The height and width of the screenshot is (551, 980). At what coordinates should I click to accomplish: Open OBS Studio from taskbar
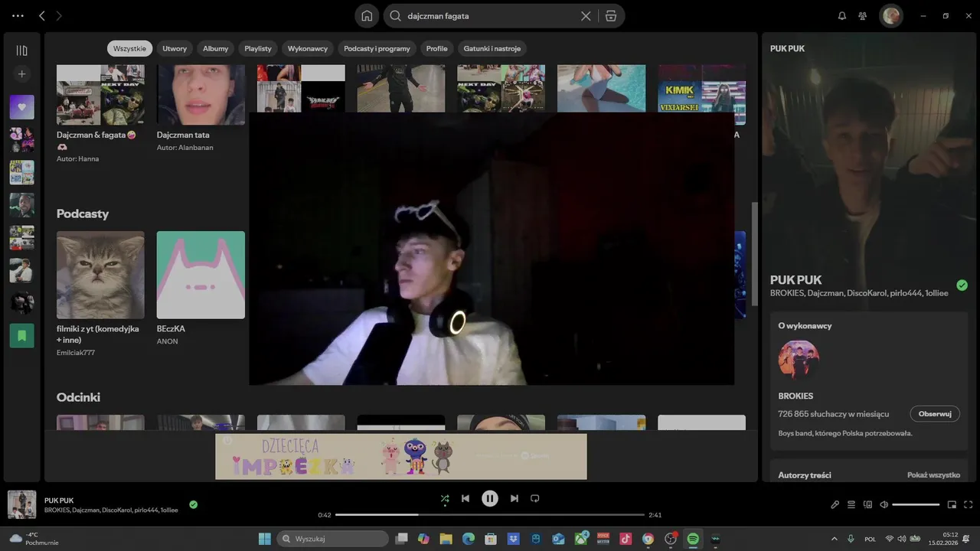coord(671,539)
